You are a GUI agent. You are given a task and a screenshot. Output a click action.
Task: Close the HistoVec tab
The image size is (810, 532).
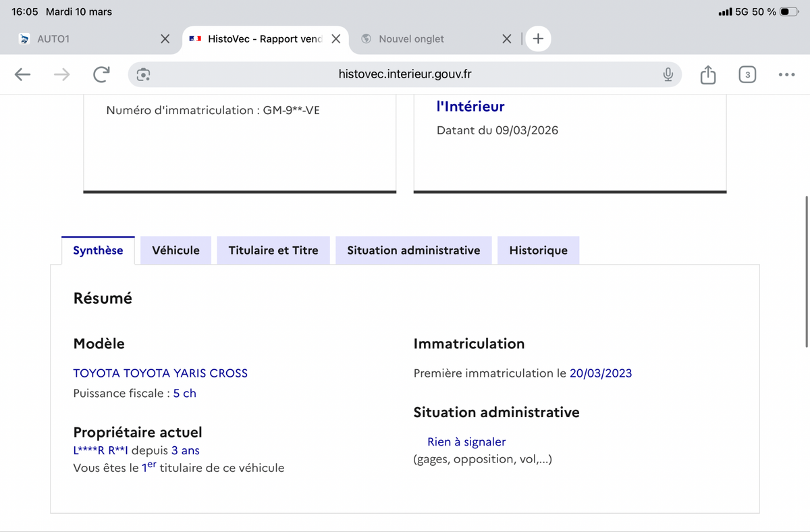tap(335, 39)
